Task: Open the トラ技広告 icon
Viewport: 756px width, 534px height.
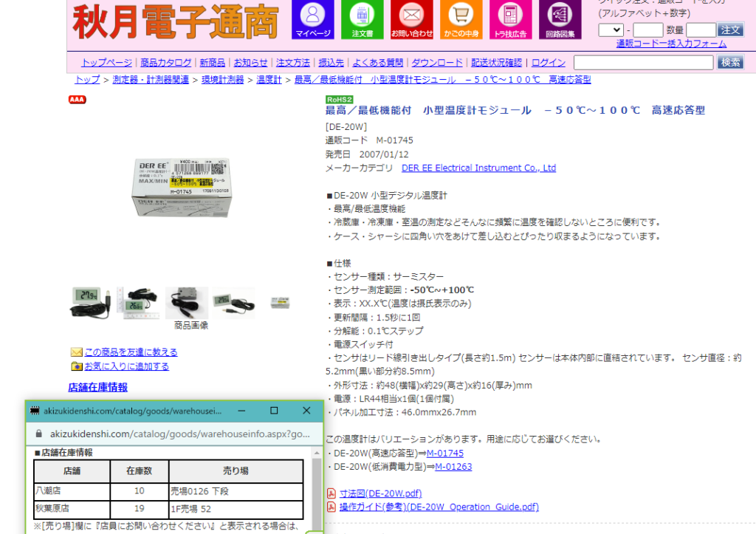Action: click(x=511, y=19)
